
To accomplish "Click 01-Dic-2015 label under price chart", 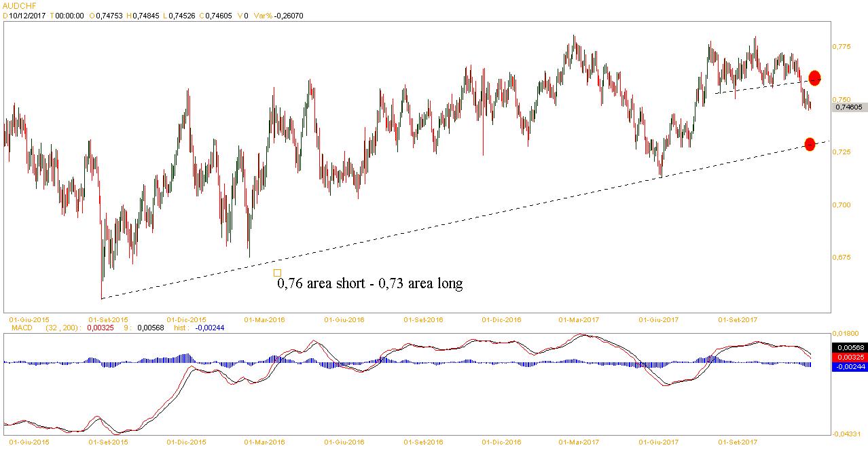I will pos(186,319).
